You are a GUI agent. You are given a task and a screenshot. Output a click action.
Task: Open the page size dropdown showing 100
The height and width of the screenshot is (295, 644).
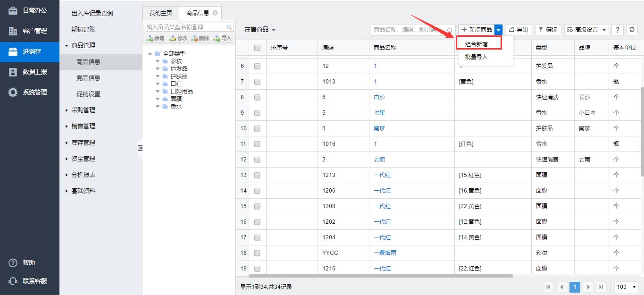[627, 287]
